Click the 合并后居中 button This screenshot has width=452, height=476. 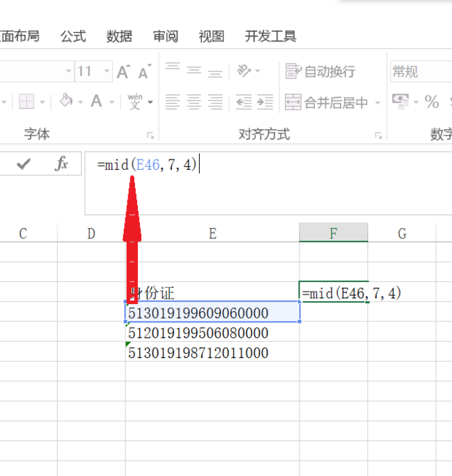point(328,103)
